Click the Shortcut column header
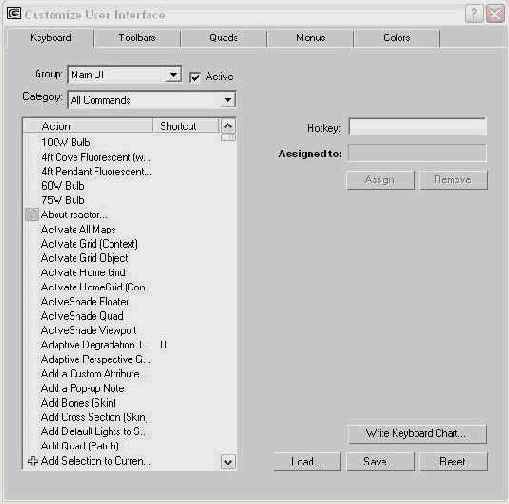Screen dimensions: 509x504 [186, 126]
